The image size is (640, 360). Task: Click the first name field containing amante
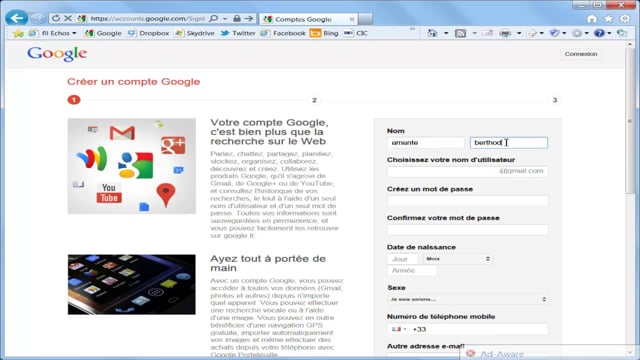click(426, 142)
